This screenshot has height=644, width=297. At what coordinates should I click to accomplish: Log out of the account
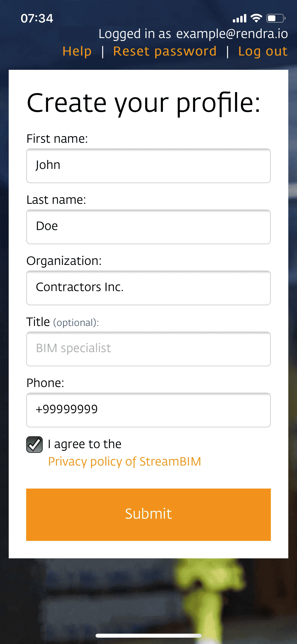[x=263, y=51]
